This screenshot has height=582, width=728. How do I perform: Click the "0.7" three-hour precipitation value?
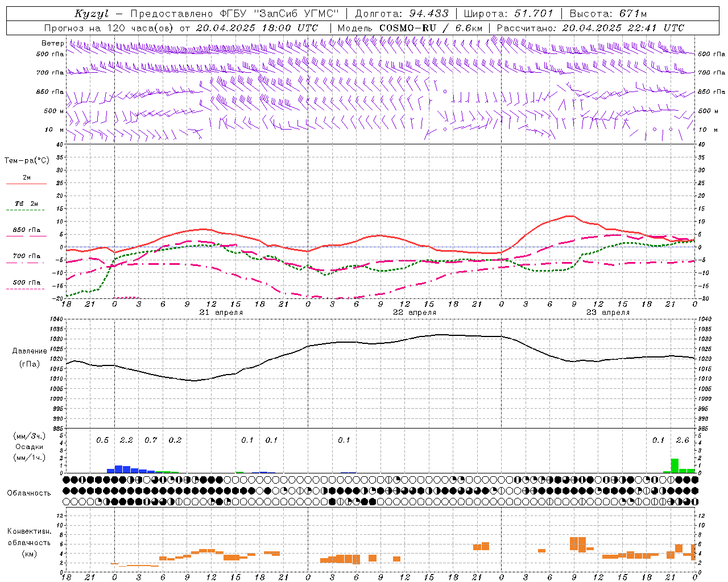click(x=151, y=440)
